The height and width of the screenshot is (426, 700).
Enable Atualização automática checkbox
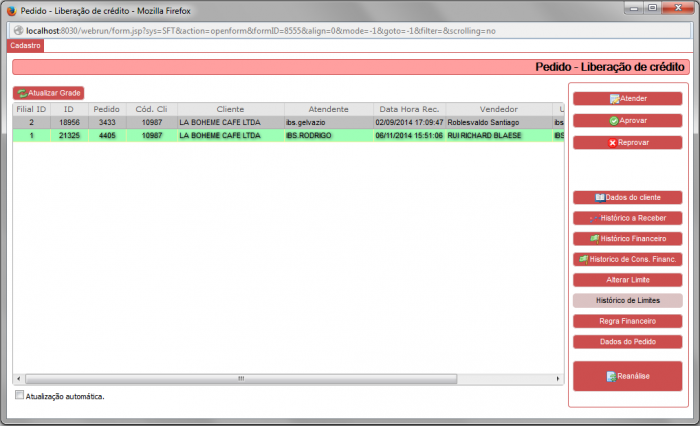(19, 395)
